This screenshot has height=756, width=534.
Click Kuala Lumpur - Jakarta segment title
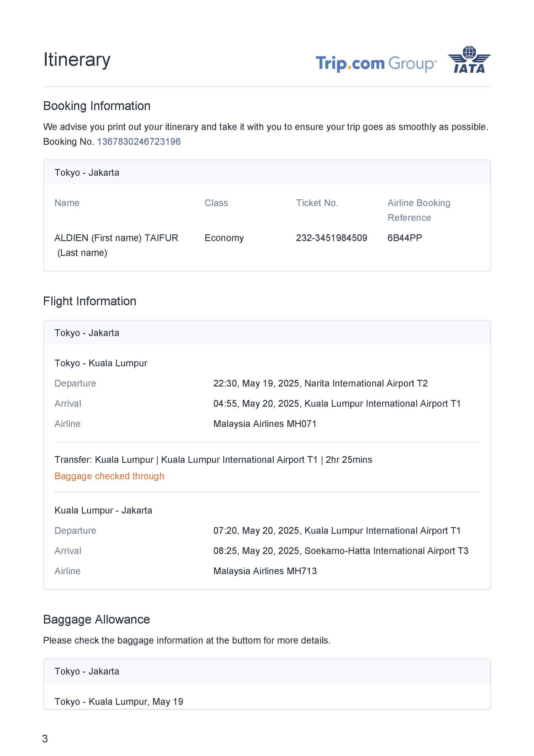(103, 510)
